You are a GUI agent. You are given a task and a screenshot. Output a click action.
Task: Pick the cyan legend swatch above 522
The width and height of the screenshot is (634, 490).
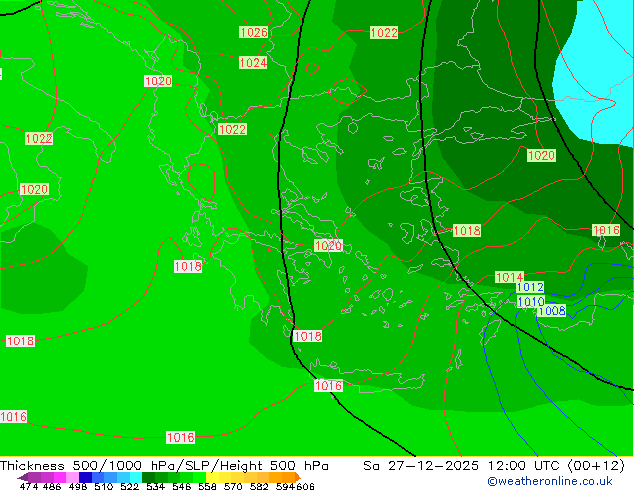[x=135, y=477]
